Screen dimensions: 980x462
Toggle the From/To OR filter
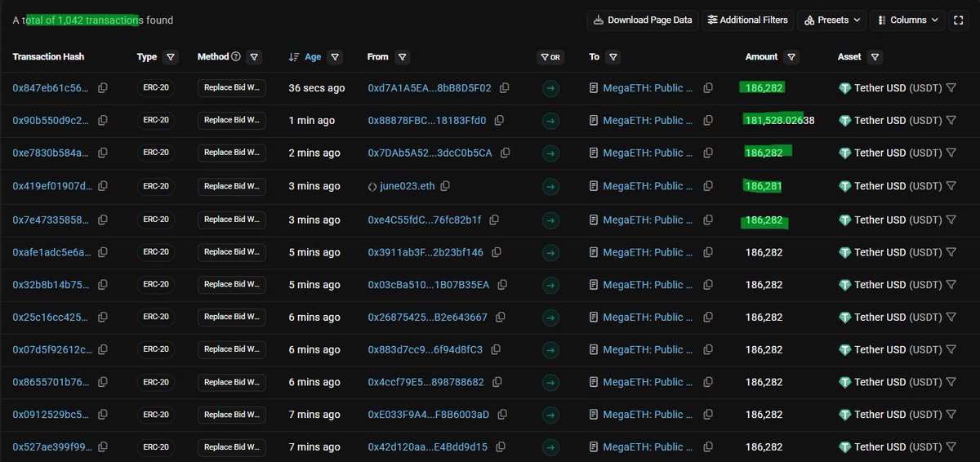tap(550, 57)
